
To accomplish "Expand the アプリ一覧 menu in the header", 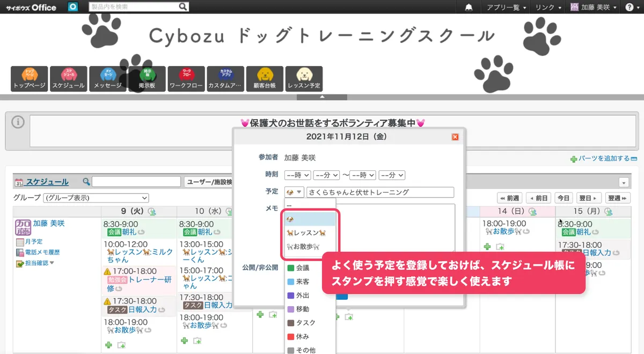I will [x=506, y=8].
